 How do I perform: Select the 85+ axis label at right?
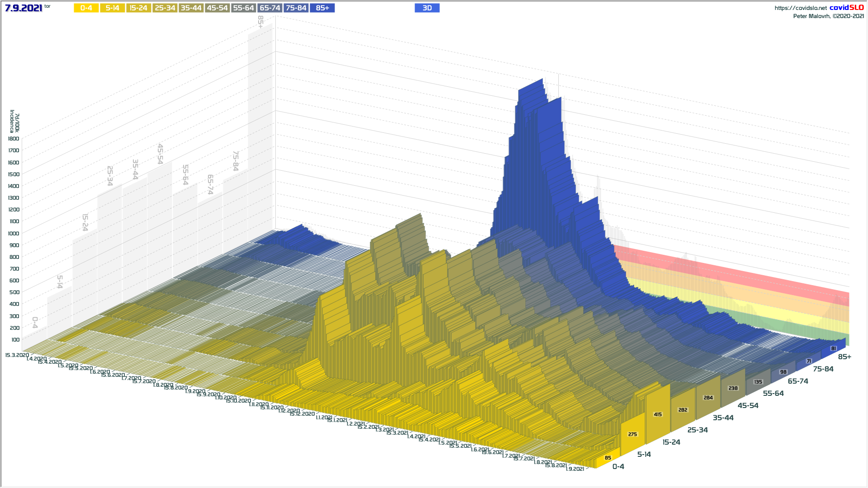point(844,357)
